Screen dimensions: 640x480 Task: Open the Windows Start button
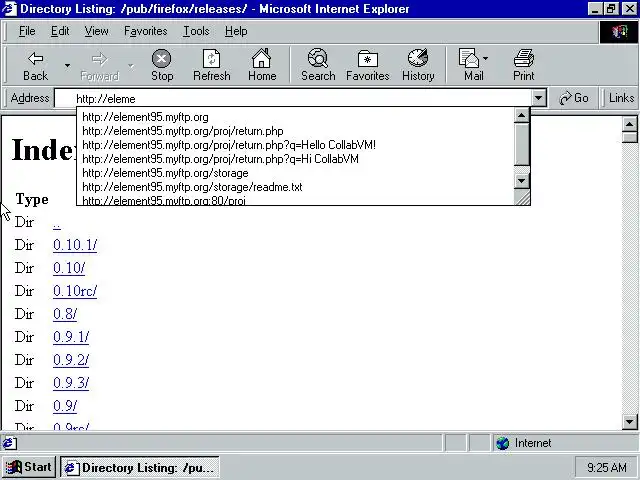coord(29,467)
